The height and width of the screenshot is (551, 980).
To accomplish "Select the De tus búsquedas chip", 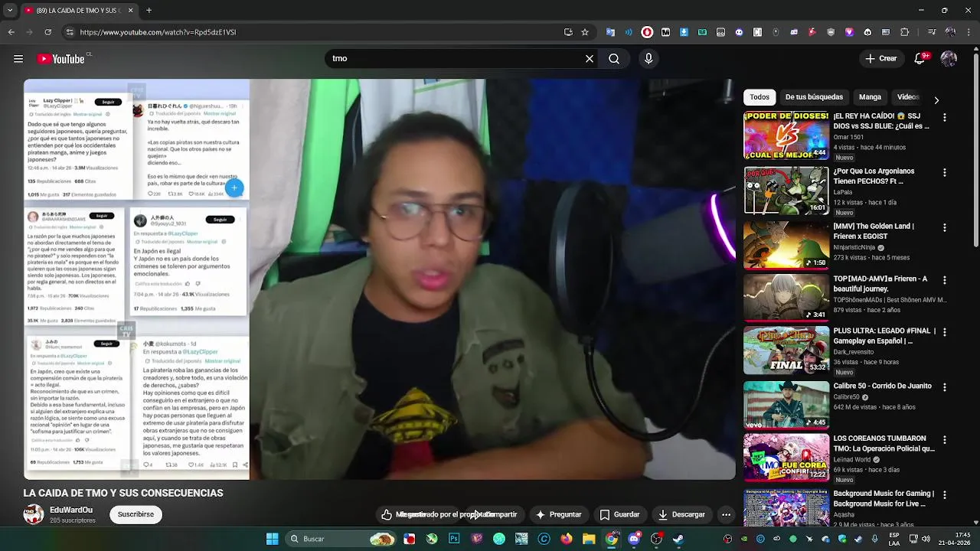I will (814, 97).
